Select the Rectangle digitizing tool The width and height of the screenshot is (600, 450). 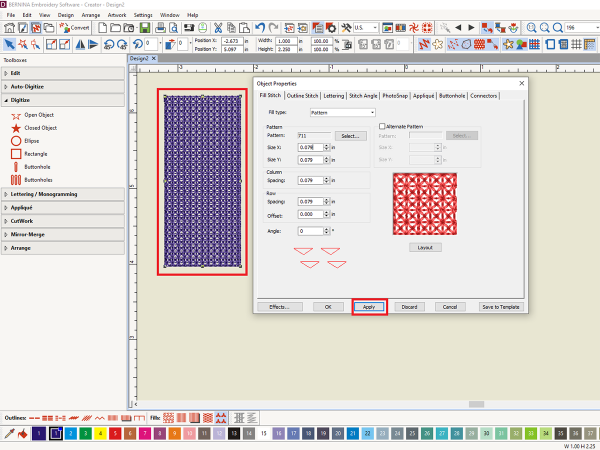pos(16,153)
